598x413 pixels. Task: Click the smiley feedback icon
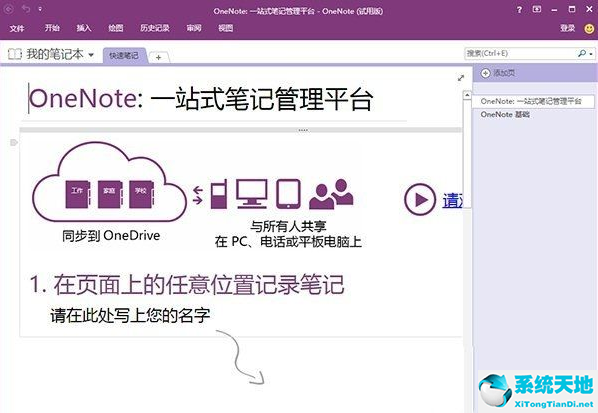point(589,29)
